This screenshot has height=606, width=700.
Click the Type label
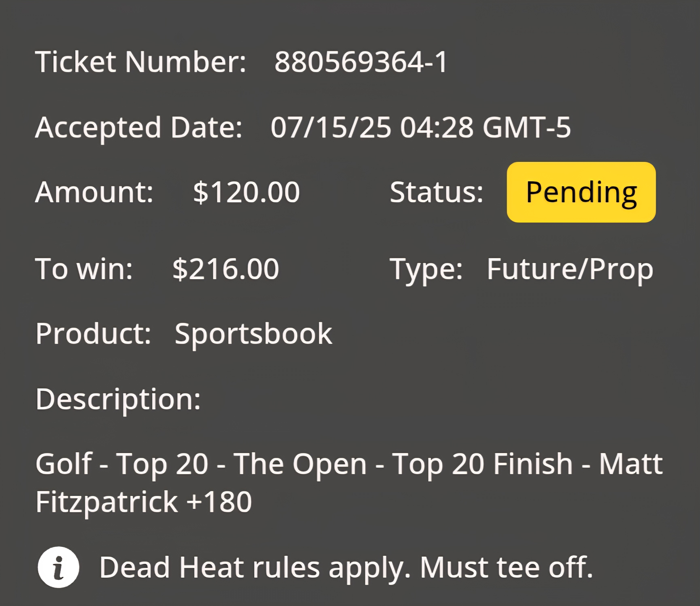point(426,270)
